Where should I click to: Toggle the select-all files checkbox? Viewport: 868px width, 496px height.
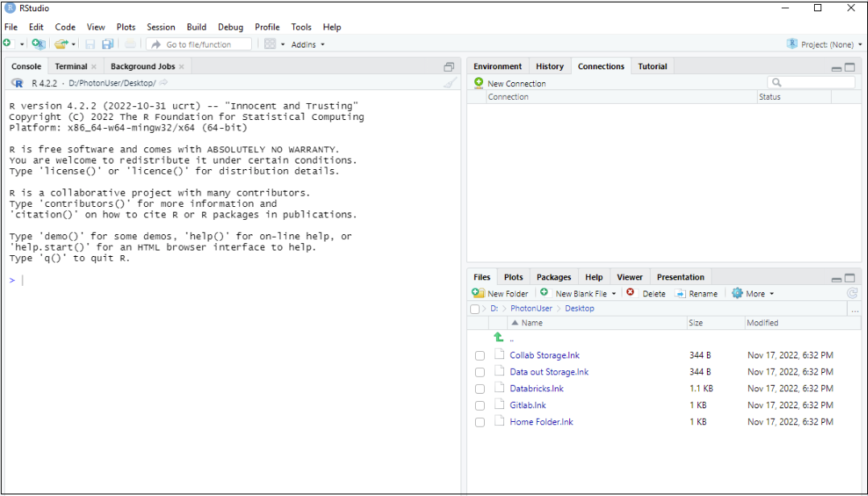pyautogui.click(x=474, y=309)
